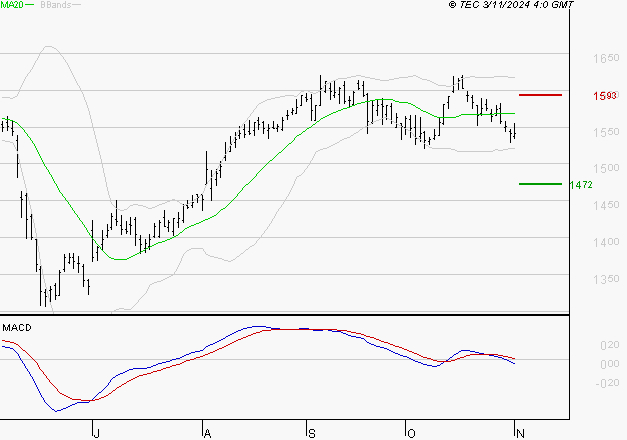Viewport: 627px width, 440px height.
Task: Click the A month label on time axis
Action: (207, 433)
